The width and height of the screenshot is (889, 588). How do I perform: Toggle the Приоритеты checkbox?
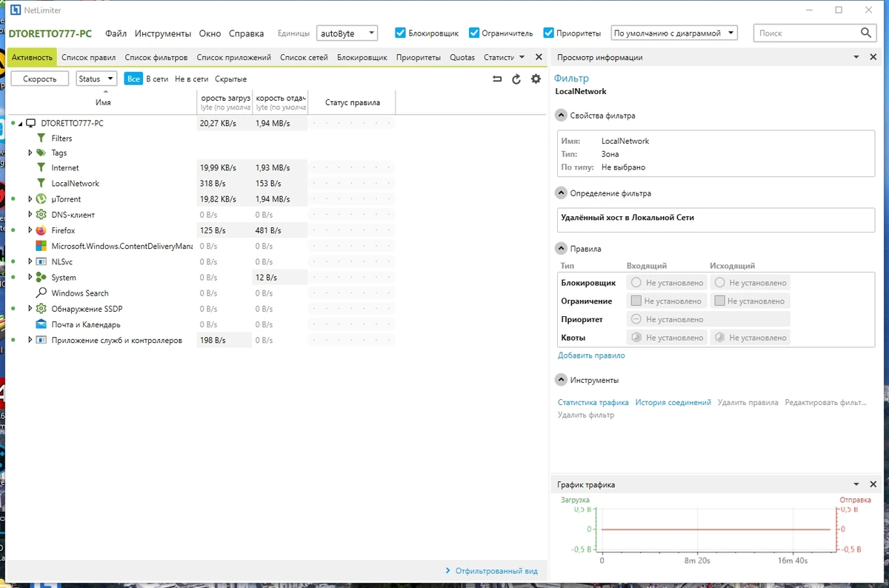tap(549, 33)
